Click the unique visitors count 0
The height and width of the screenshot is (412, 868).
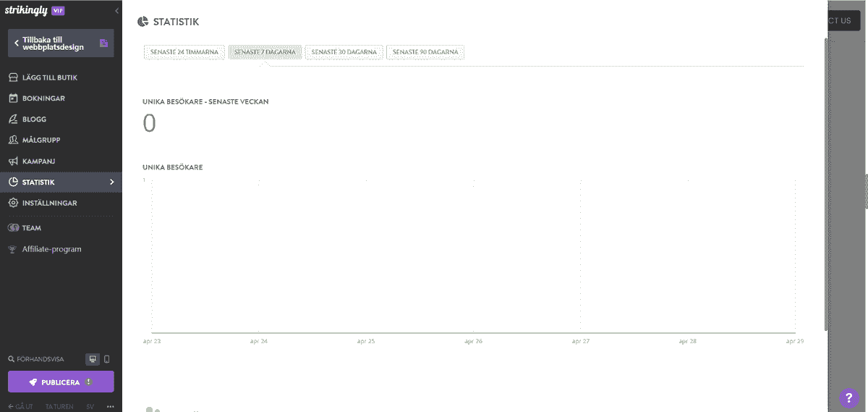tap(149, 123)
